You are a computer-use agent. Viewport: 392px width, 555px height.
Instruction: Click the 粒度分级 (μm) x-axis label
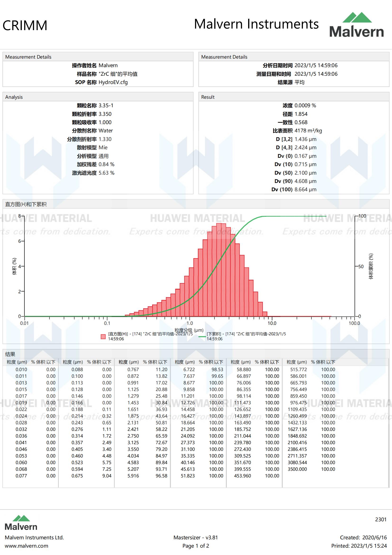point(189,330)
